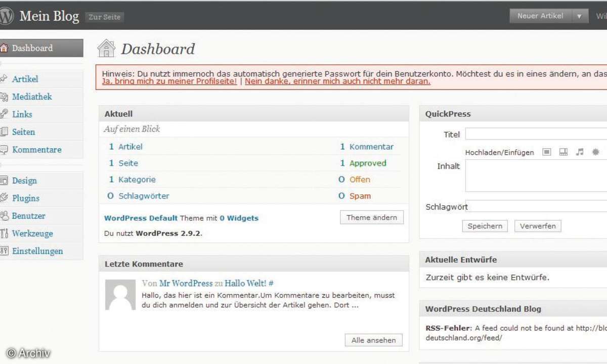Click the Neuer Artikel button
The image size is (607, 364).
(540, 16)
